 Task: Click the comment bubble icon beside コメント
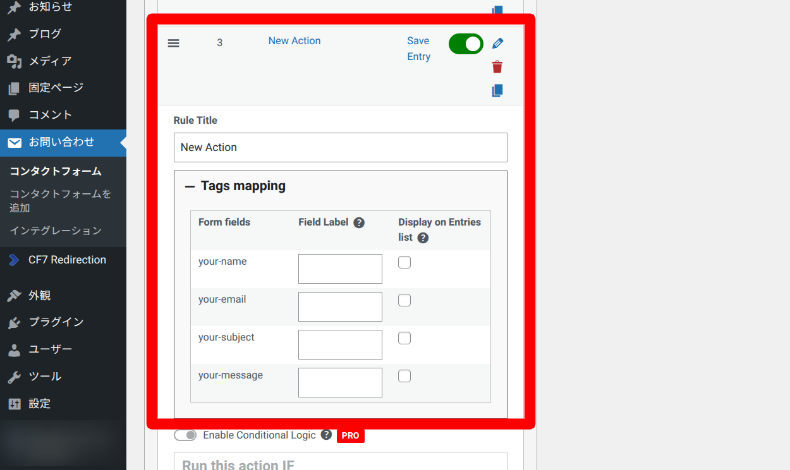tap(14, 115)
